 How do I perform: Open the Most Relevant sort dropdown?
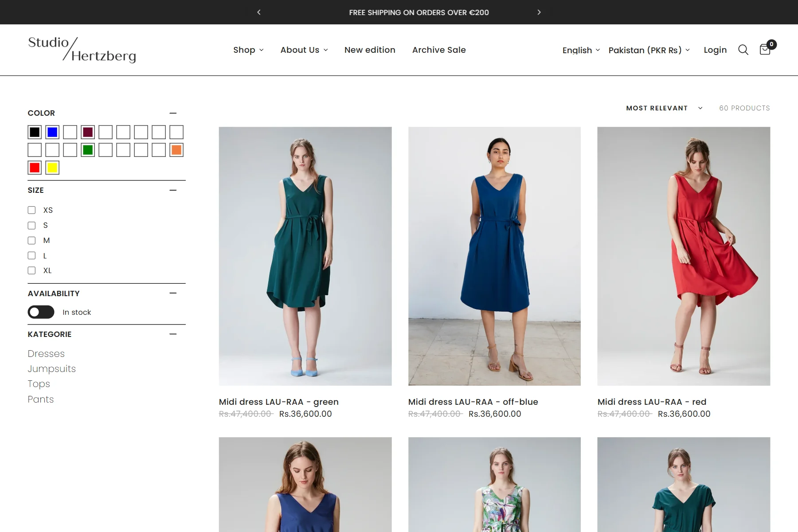pyautogui.click(x=664, y=108)
